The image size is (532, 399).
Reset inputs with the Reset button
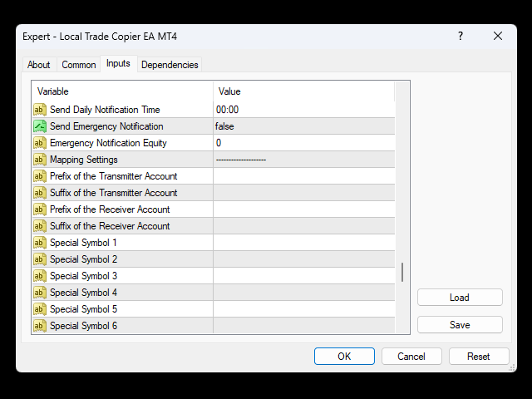click(x=479, y=357)
